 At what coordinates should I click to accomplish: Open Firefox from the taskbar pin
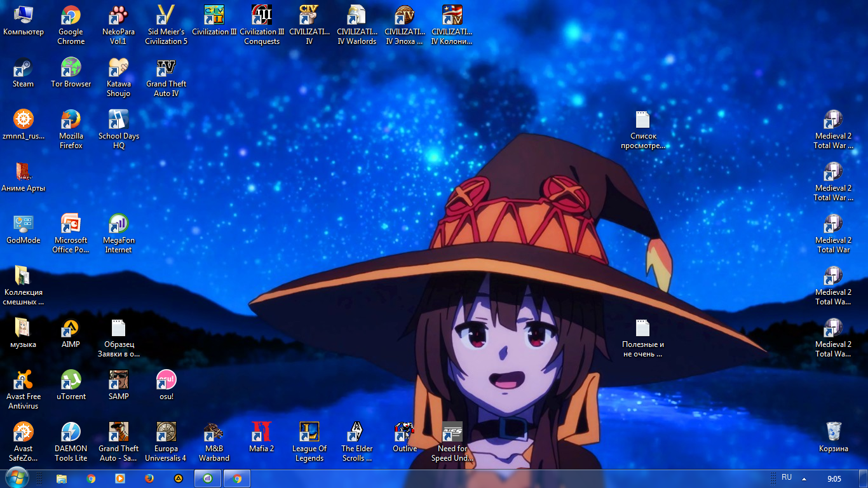tap(149, 478)
